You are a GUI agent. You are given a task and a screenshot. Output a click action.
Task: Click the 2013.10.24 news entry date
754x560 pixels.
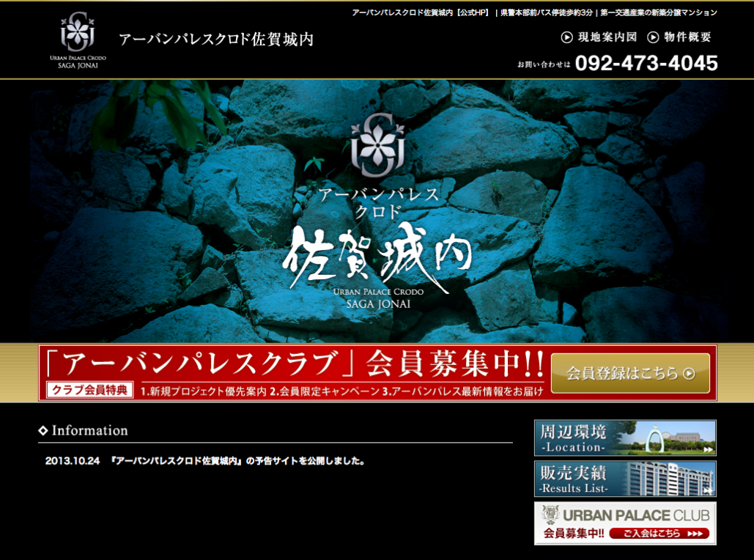coord(73,460)
